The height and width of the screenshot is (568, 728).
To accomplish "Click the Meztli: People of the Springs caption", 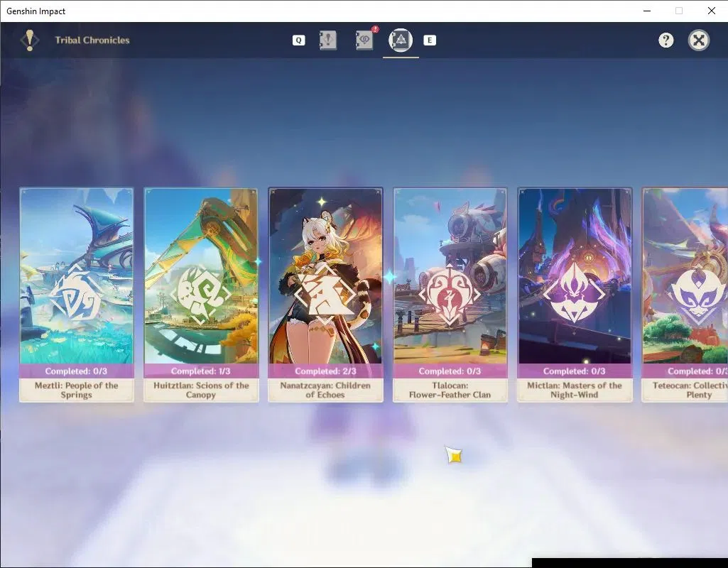I will 77,390.
